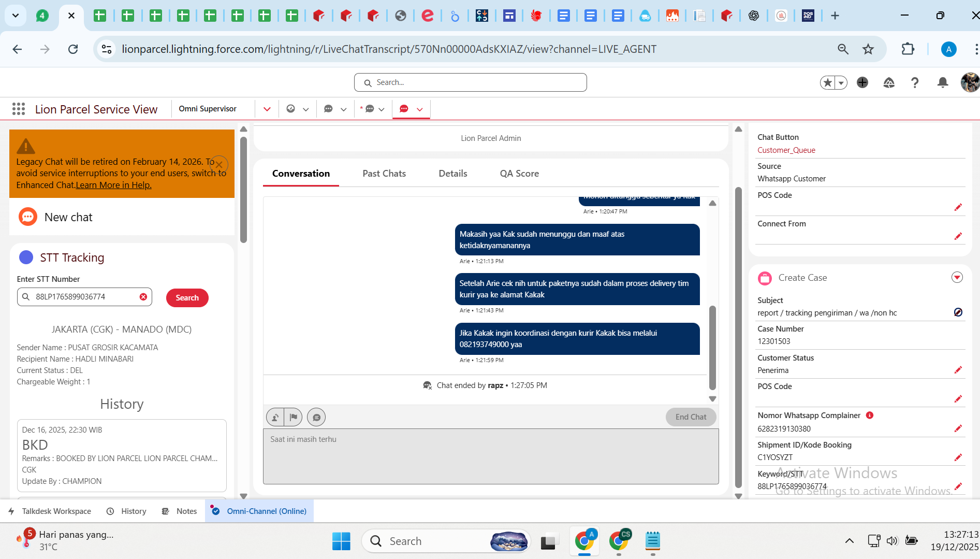Open Salesforce Help question mark icon
This screenshot has height=559, width=980.
pos(915,82)
